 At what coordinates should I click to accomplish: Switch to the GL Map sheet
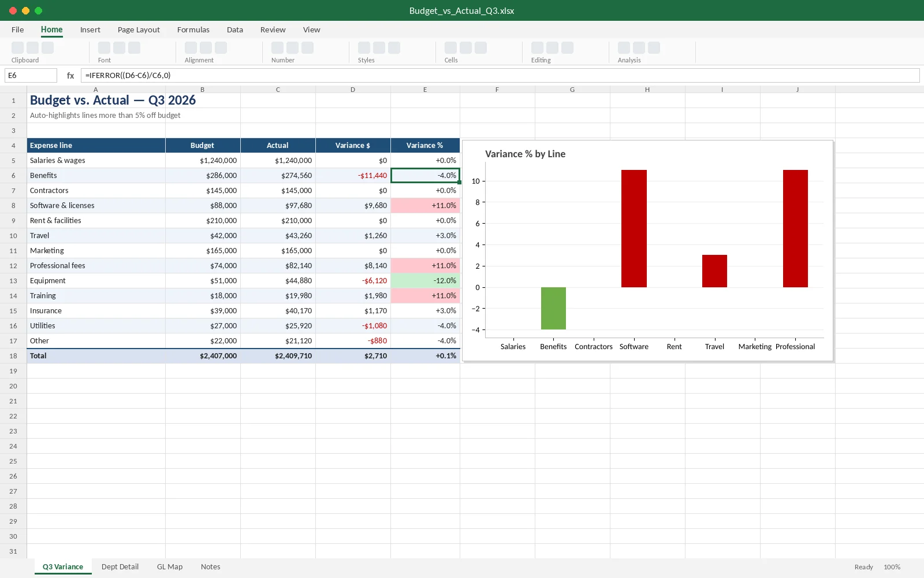(x=170, y=566)
